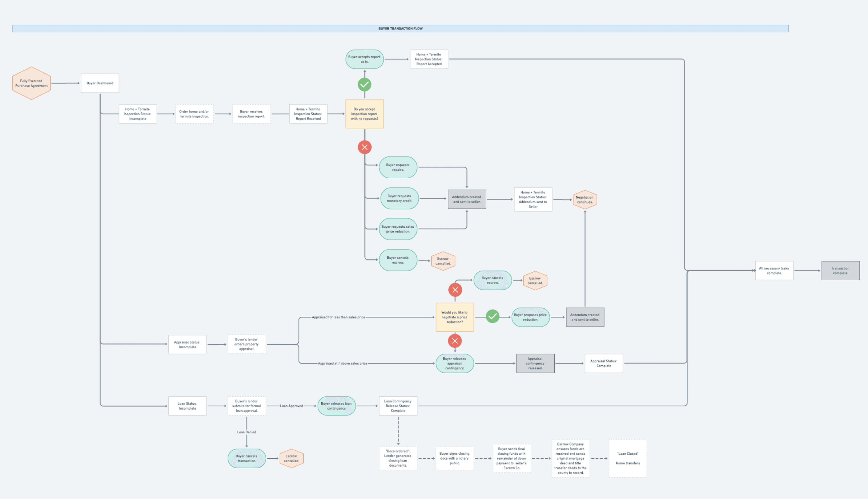Click the Do you accept inspection report decision
This screenshot has width=868, height=499.
364,114
